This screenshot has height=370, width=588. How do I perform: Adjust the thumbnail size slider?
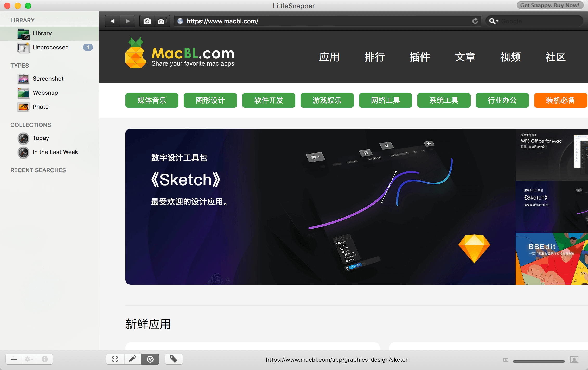(x=539, y=361)
